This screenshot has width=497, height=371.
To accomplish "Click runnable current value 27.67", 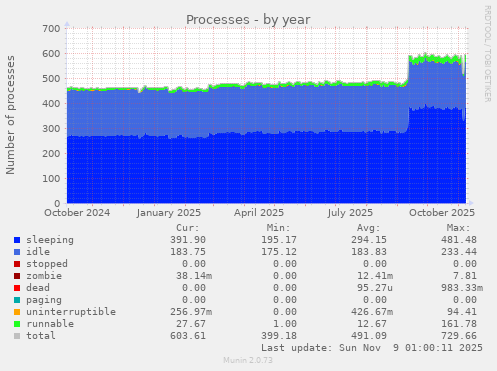I will 191,324.
